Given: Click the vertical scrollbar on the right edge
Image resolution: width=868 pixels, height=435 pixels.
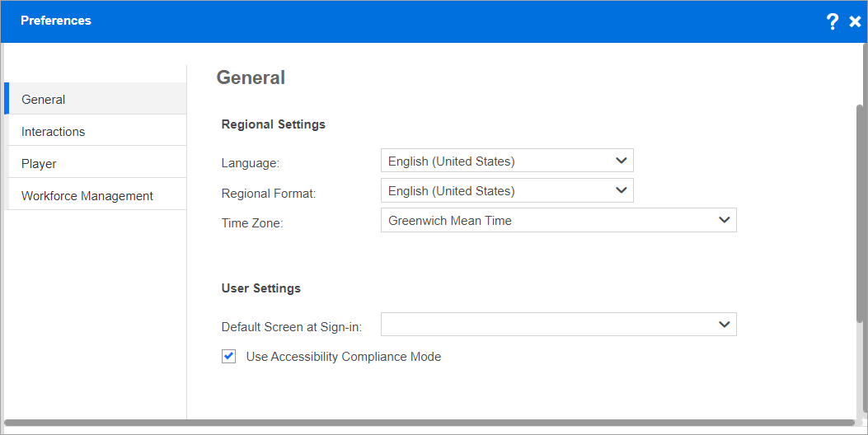Looking at the screenshot, I should [x=861, y=214].
